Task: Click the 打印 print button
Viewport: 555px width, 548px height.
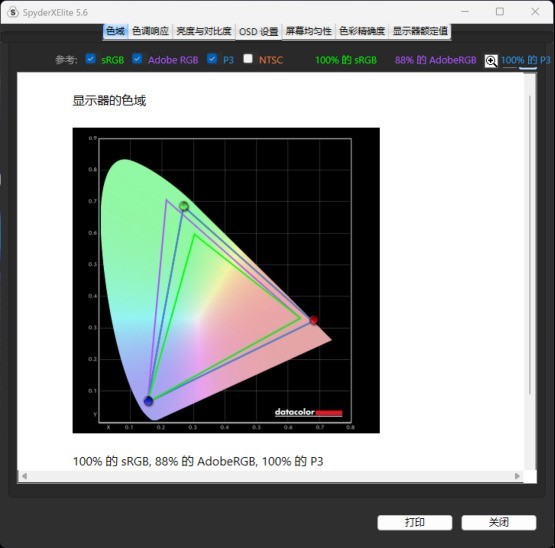Action: pos(415,523)
